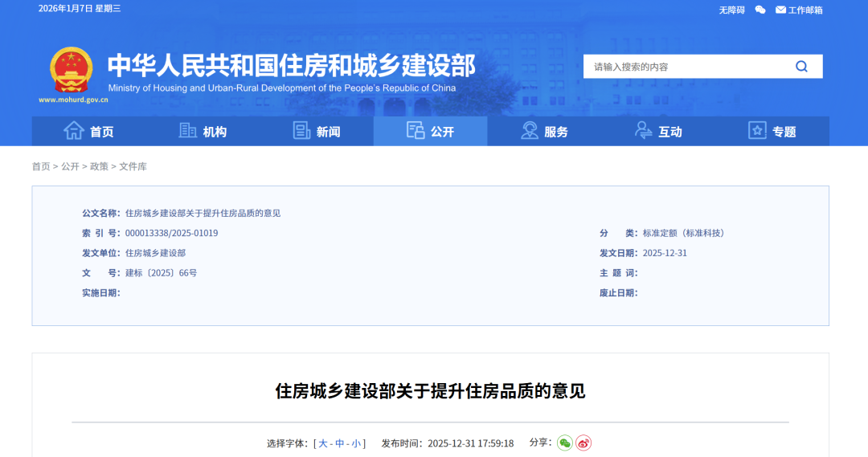The height and width of the screenshot is (457, 868).
Task: Set font size to 大 (large)
Action: click(323, 443)
